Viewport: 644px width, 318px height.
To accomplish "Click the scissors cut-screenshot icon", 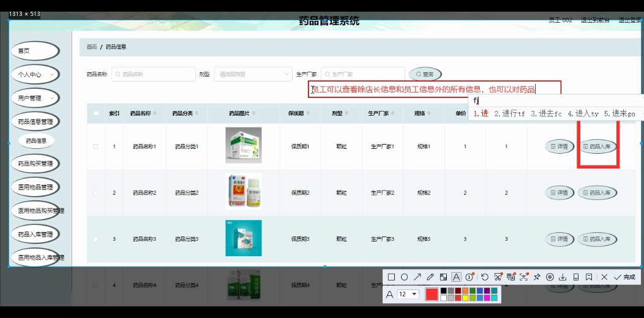I will point(498,278).
